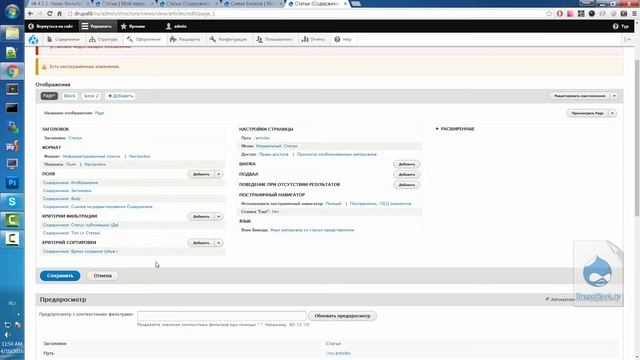
Task: Click Добавить button for Шапка
Action: (407, 164)
